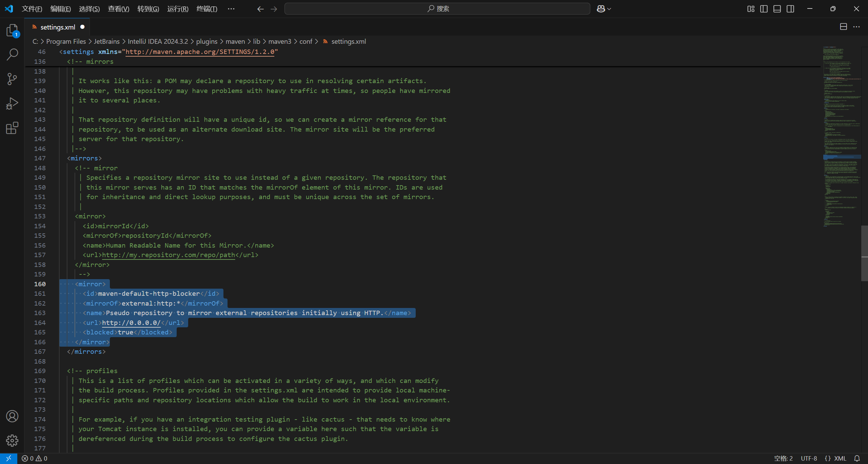Change encoding via UTF-8 status item
The image size is (868, 464).
click(x=809, y=459)
